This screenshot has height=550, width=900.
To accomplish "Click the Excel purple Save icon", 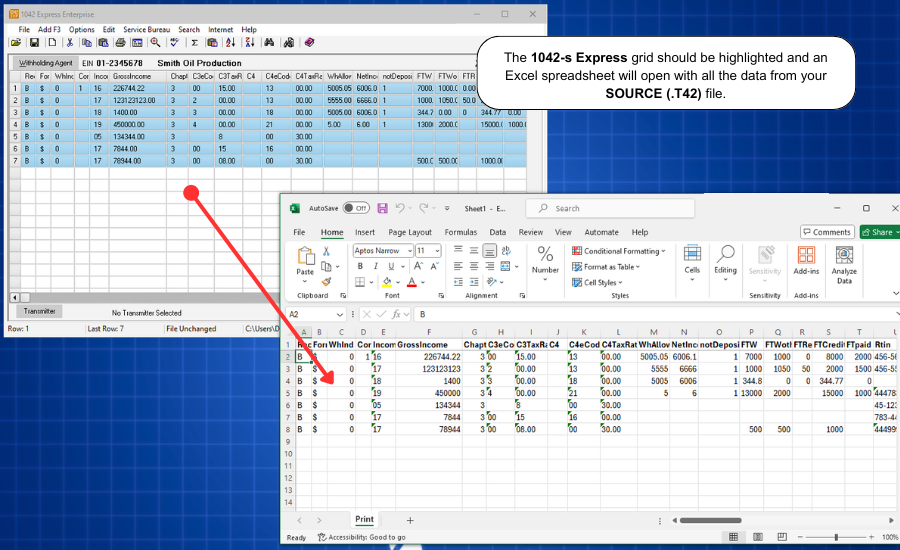I will [x=381, y=208].
